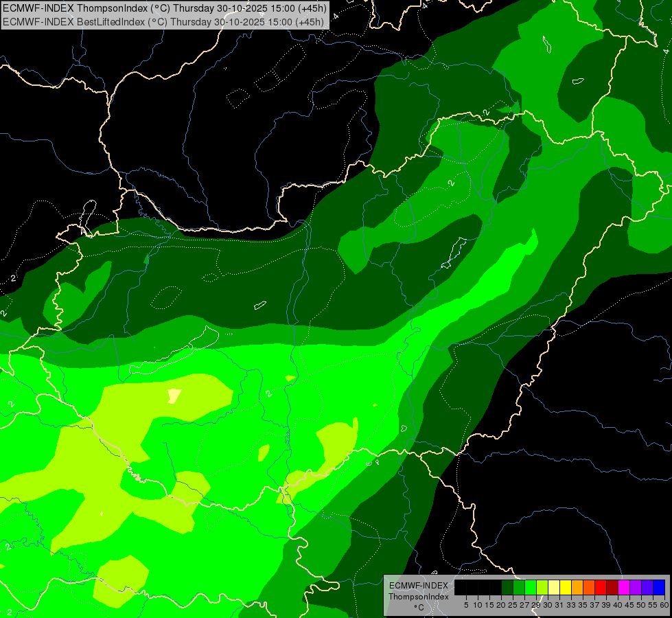Click legend tick value 45
The height and width of the screenshot is (618, 672).
coord(629,605)
